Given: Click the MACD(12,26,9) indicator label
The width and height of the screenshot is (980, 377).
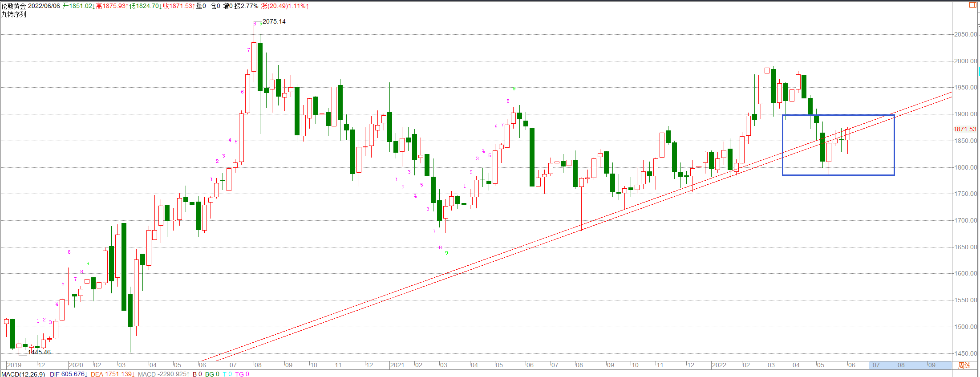Looking at the screenshot, I should [x=23, y=374].
